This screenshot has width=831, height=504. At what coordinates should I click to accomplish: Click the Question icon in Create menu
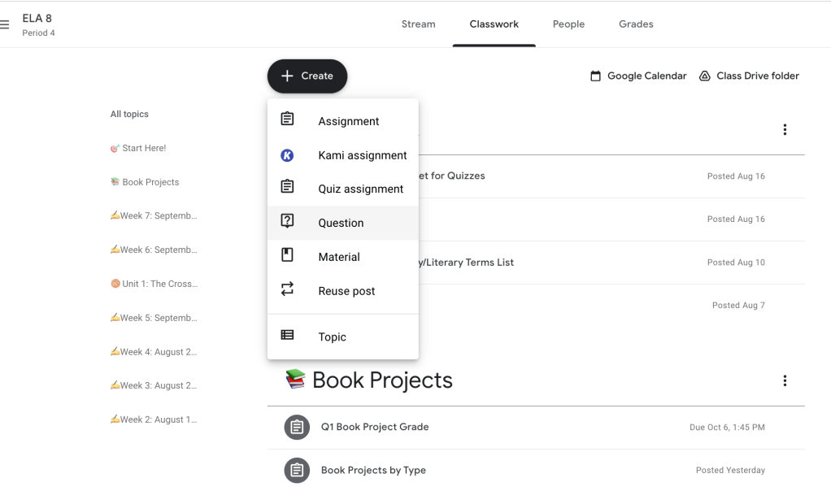click(x=287, y=222)
